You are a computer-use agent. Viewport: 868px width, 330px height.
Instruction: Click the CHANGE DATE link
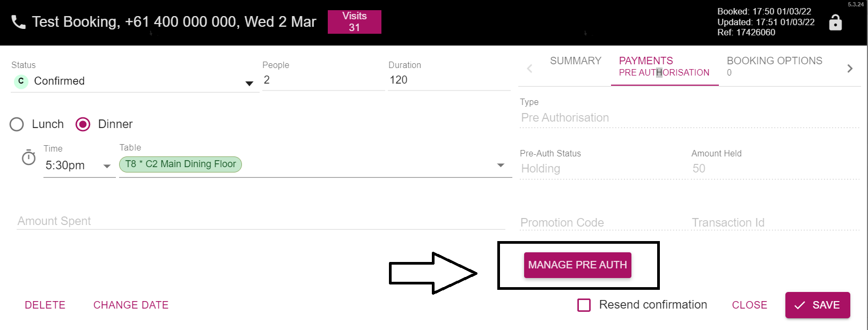coord(130,305)
